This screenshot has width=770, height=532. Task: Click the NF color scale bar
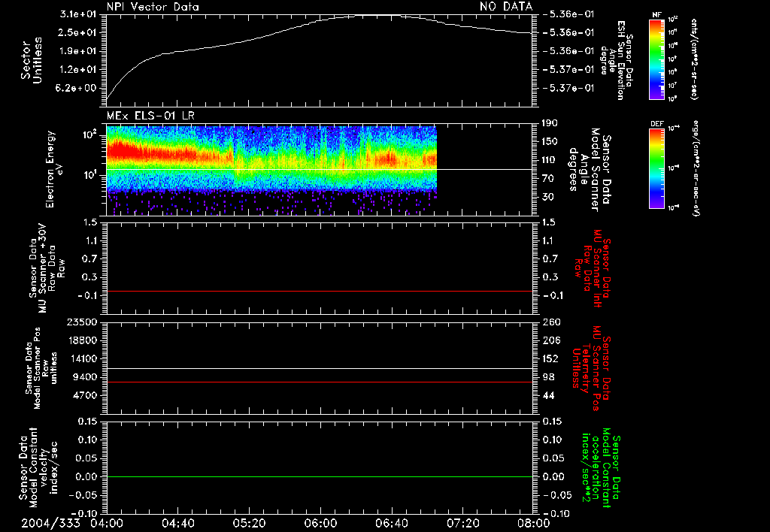(x=657, y=59)
